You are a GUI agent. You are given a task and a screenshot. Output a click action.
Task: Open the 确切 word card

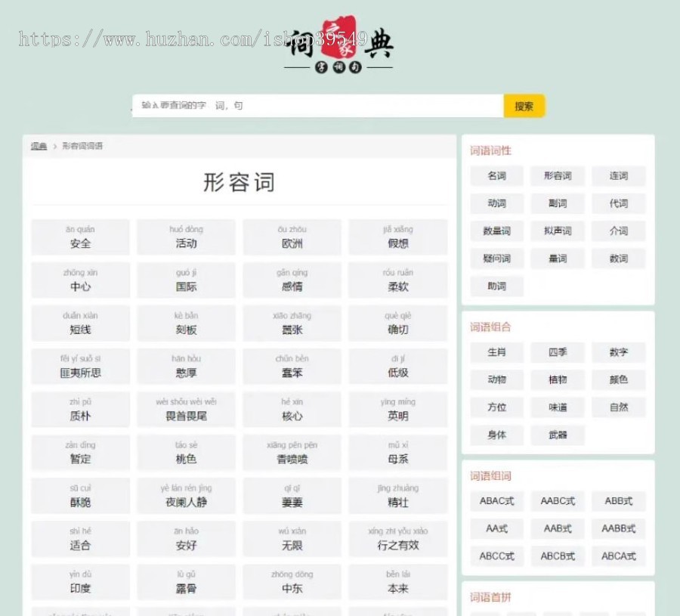(x=398, y=323)
